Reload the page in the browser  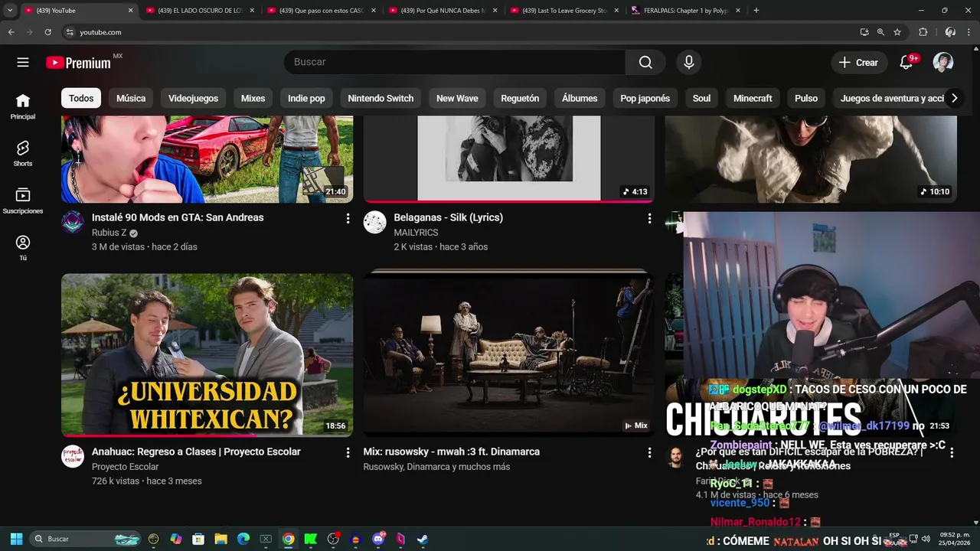click(x=47, y=32)
